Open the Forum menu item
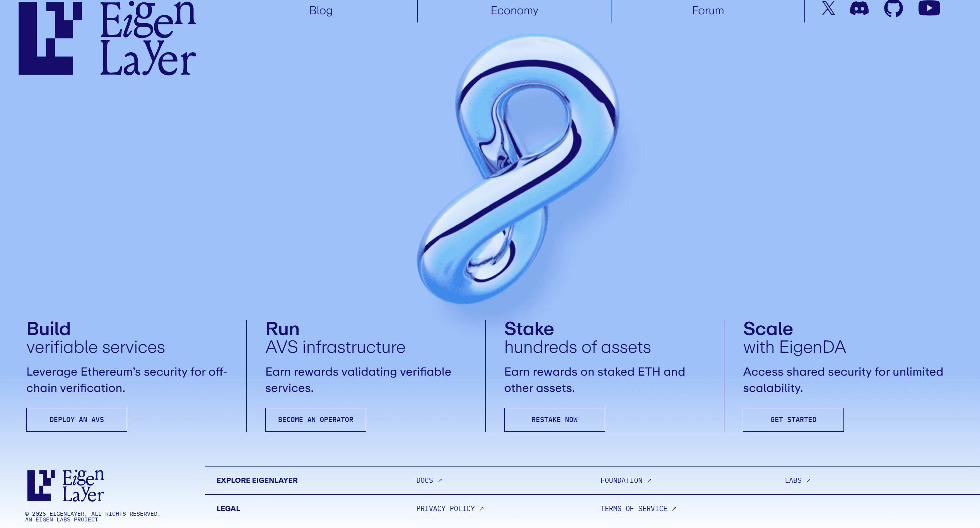 point(708,10)
